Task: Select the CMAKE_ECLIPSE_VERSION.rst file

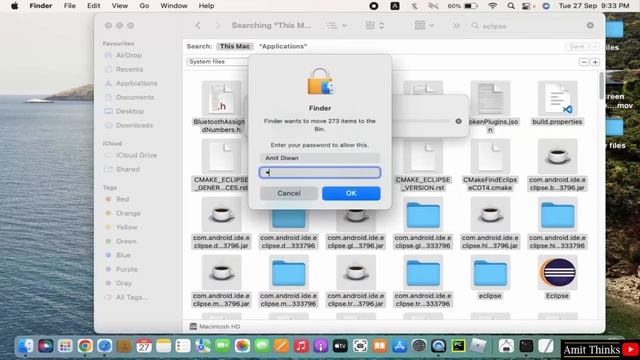Action: (x=423, y=157)
